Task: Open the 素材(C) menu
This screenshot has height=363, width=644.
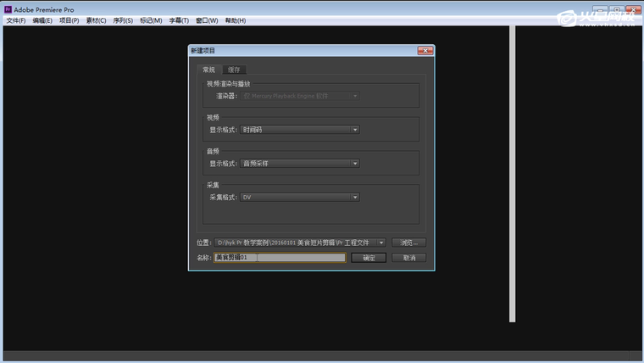Action: pyautogui.click(x=96, y=20)
